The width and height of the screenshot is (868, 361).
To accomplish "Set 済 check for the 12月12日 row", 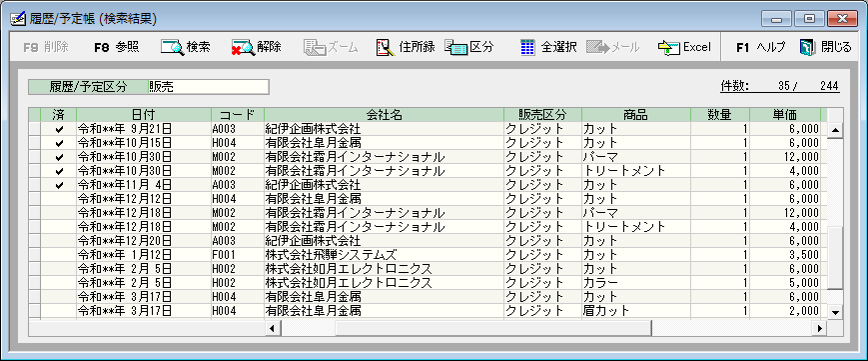I will point(59,199).
